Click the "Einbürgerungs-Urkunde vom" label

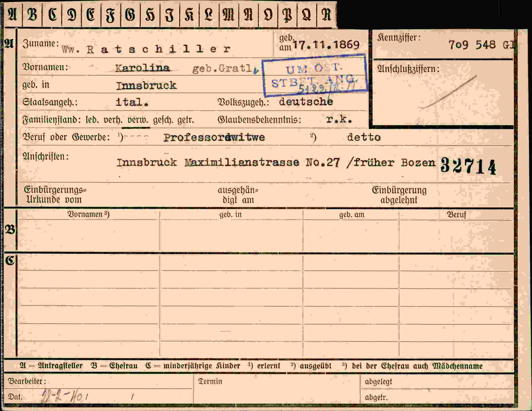pyautogui.click(x=55, y=195)
